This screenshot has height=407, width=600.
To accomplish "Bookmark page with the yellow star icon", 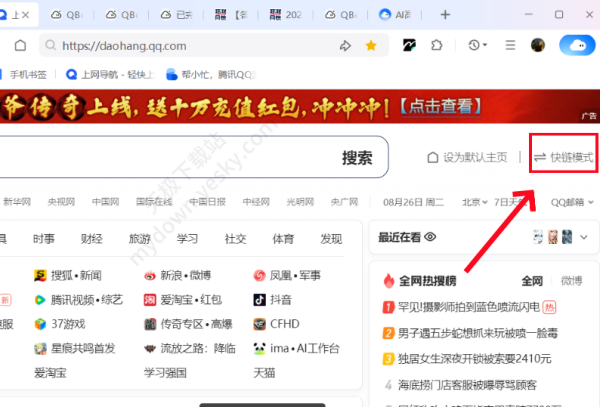I will (x=371, y=46).
